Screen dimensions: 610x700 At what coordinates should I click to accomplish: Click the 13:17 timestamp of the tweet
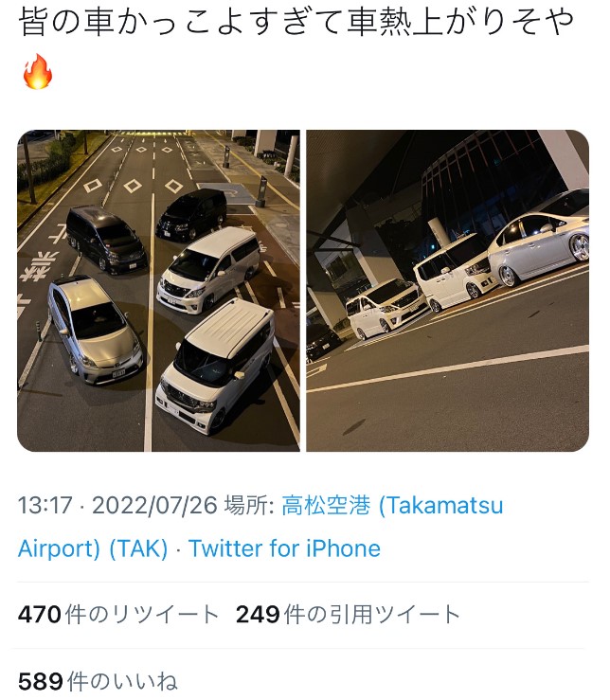[45, 506]
